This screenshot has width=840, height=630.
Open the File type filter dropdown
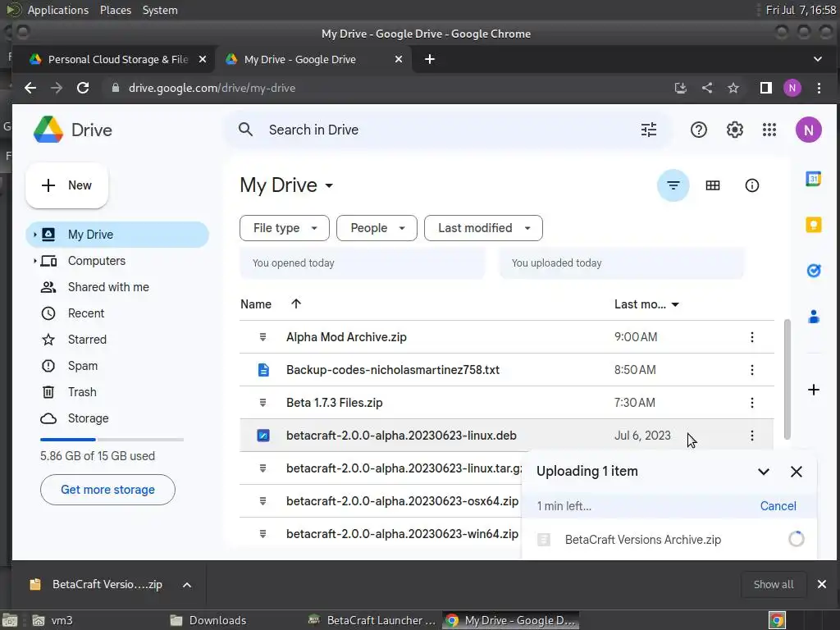tap(284, 228)
